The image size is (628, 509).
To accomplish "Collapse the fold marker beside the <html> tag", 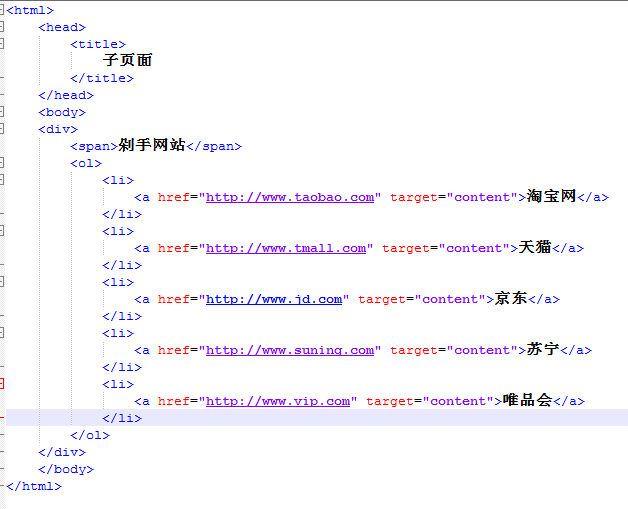I will click(x=1, y=10).
